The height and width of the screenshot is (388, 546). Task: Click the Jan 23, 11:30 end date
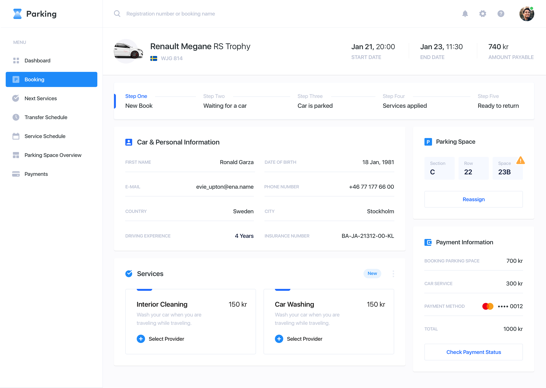(442, 47)
